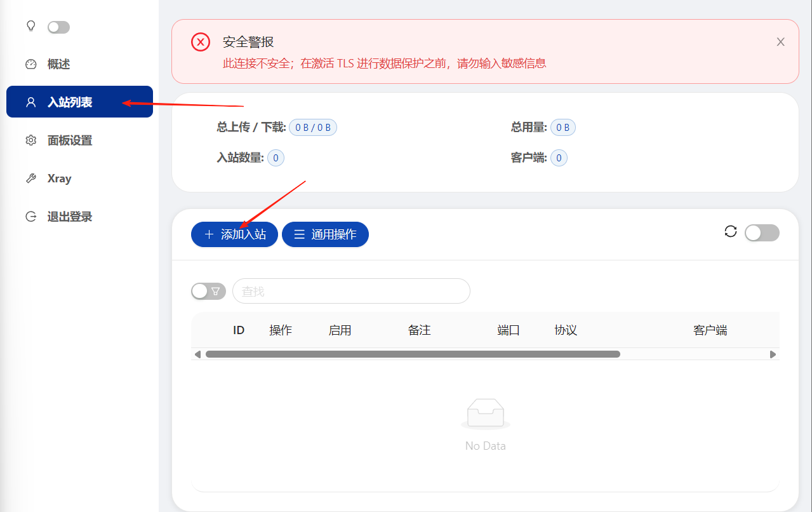Open 面板设置 panel settings
812x512 pixels.
pyautogui.click(x=70, y=140)
